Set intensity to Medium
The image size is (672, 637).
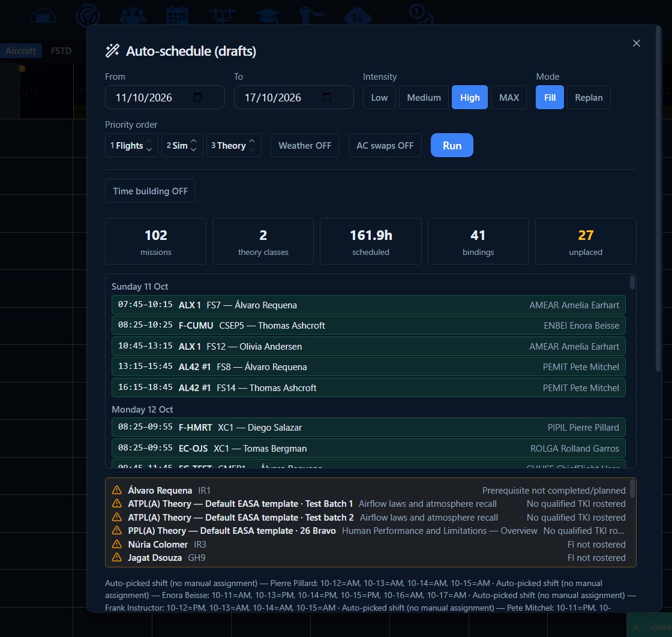424,97
